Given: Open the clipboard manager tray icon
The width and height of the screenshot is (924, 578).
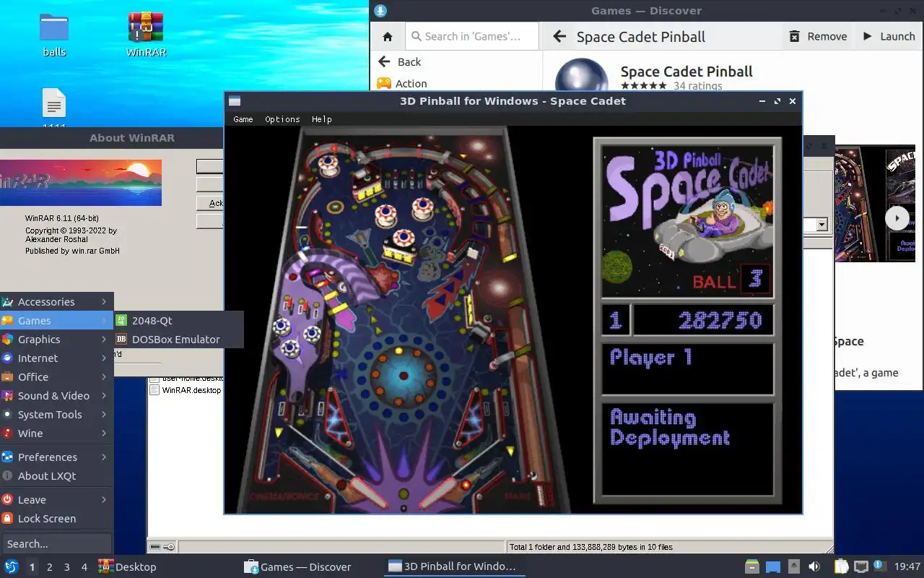Looking at the screenshot, I should click(x=841, y=566).
